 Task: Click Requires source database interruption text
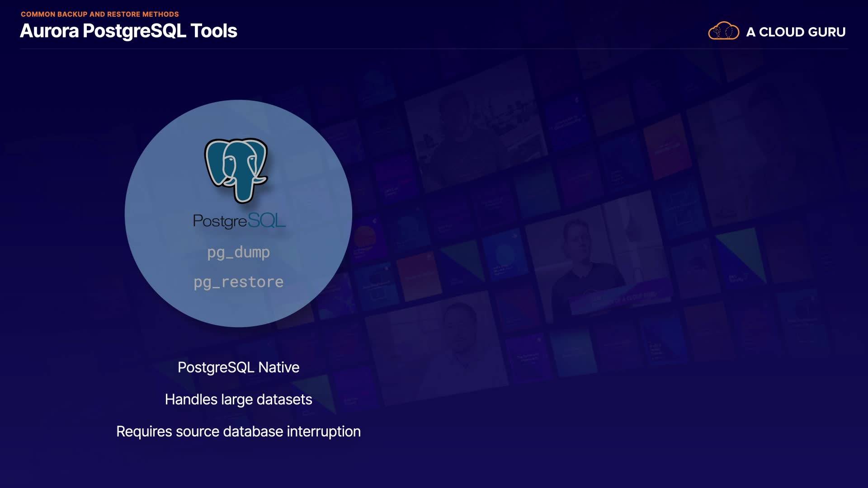click(x=238, y=432)
